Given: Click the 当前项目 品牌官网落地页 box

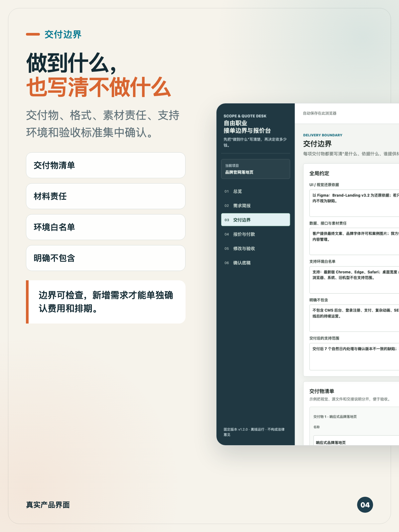Looking at the screenshot, I should coord(255,169).
